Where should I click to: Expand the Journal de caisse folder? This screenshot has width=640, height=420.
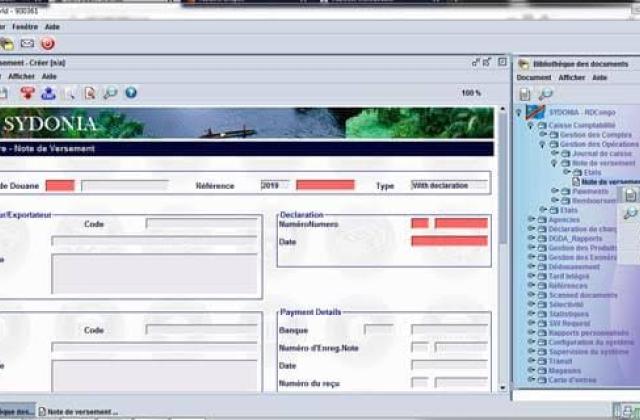pyautogui.click(x=555, y=153)
